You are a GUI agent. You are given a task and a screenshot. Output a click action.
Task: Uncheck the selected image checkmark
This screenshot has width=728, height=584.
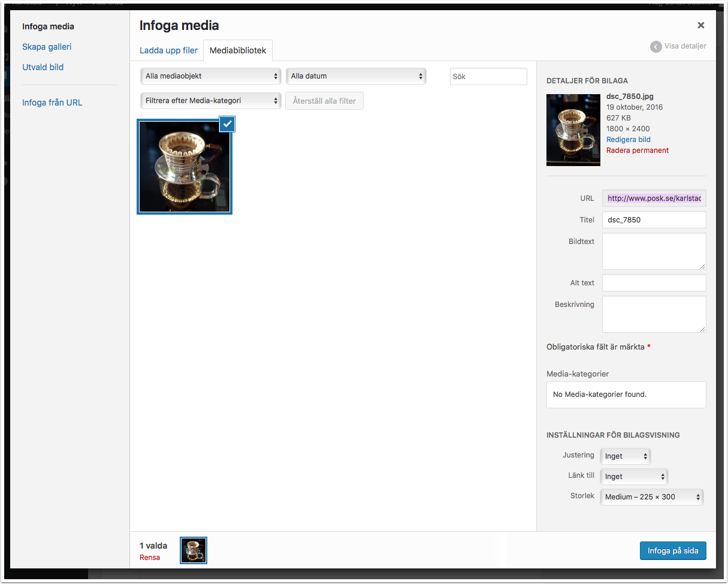[x=227, y=124]
